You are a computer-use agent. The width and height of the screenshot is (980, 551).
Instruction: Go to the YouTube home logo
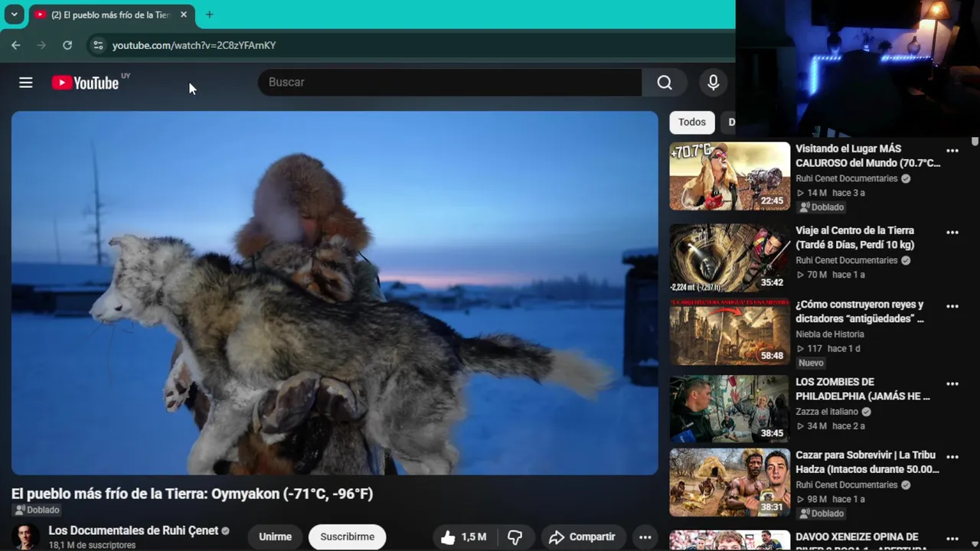pyautogui.click(x=85, y=83)
